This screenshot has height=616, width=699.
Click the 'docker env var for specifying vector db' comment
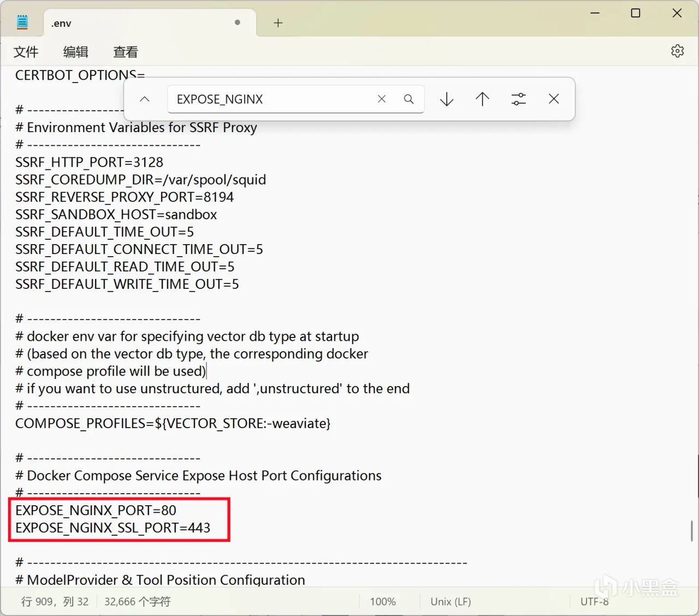coord(187,336)
